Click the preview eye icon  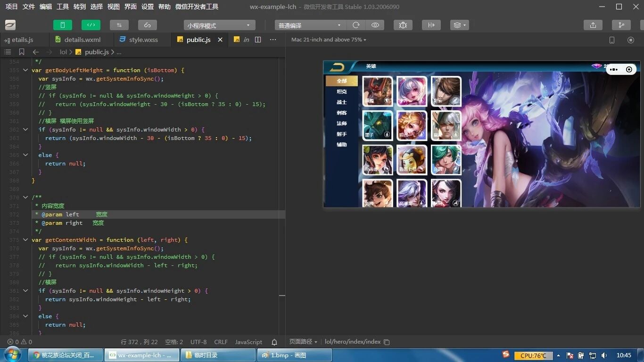coord(375,25)
